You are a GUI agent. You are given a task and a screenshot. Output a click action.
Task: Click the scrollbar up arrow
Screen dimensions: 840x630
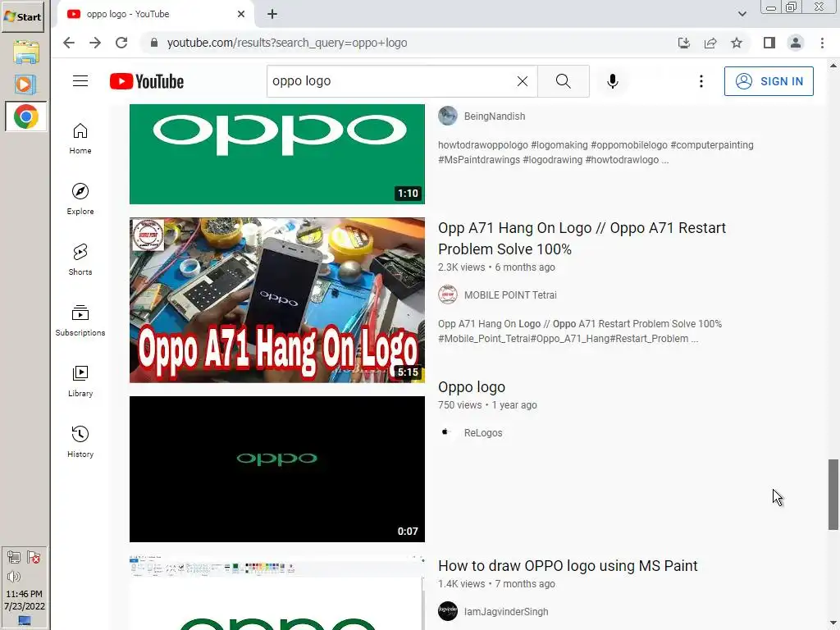[833, 66]
